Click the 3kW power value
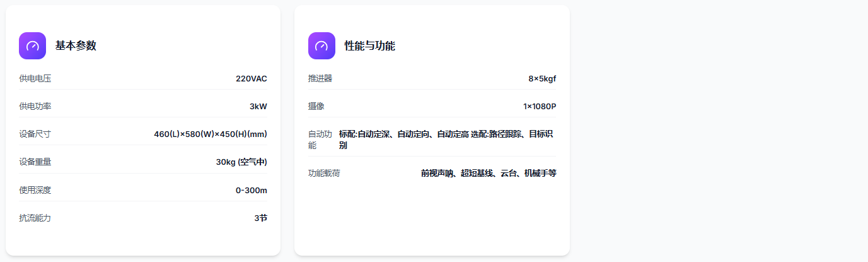868x262 pixels. [x=258, y=106]
